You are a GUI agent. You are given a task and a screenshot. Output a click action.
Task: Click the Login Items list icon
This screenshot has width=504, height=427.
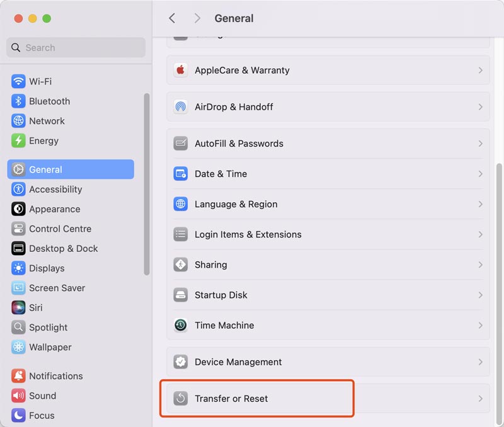pyautogui.click(x=181, y=234)
